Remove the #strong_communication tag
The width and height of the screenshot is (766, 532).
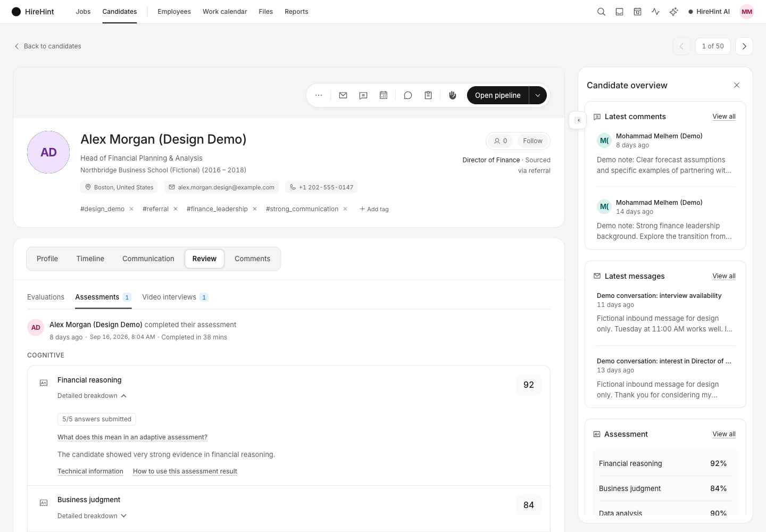tap(345, 209)
